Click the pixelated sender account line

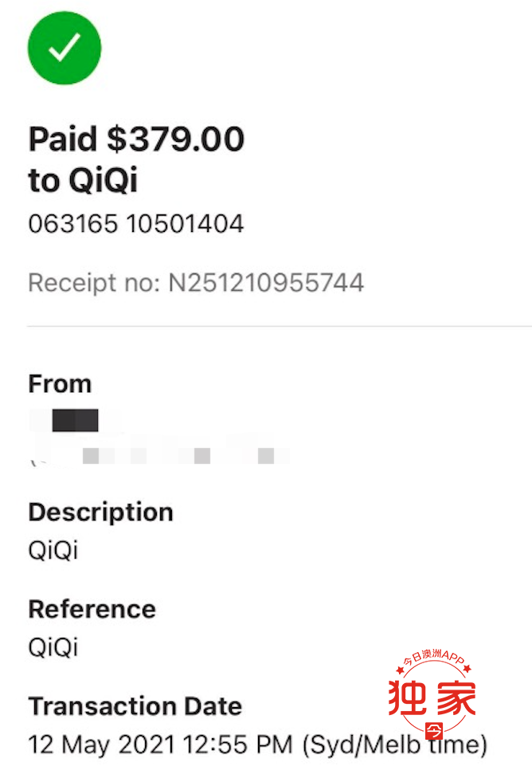coord(159,455)
